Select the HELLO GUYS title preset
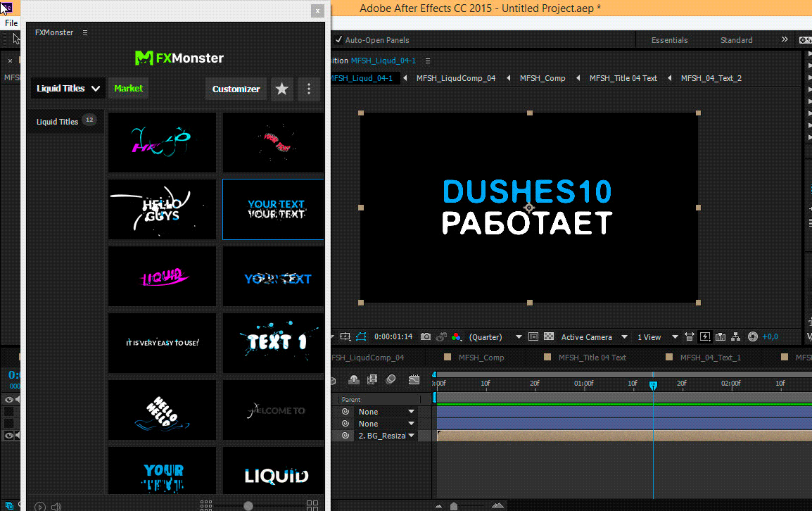Image resolution: width=812 pixels, height=511 pixels. click(x=162, y=209)
